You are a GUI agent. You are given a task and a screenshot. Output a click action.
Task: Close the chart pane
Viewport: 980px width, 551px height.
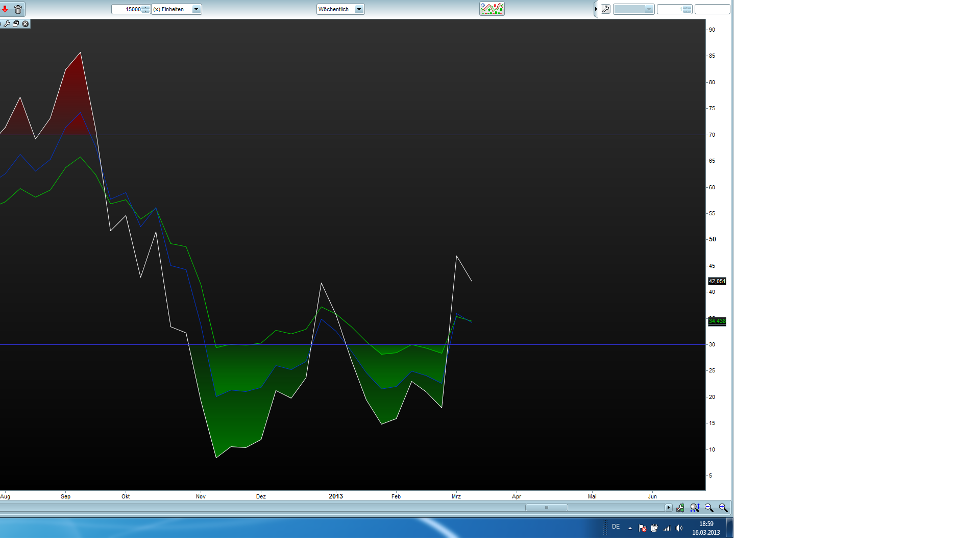25,24
